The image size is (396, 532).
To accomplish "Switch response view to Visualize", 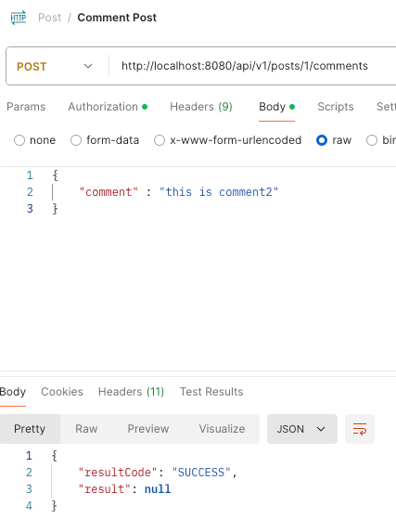I will coord(222,429).
